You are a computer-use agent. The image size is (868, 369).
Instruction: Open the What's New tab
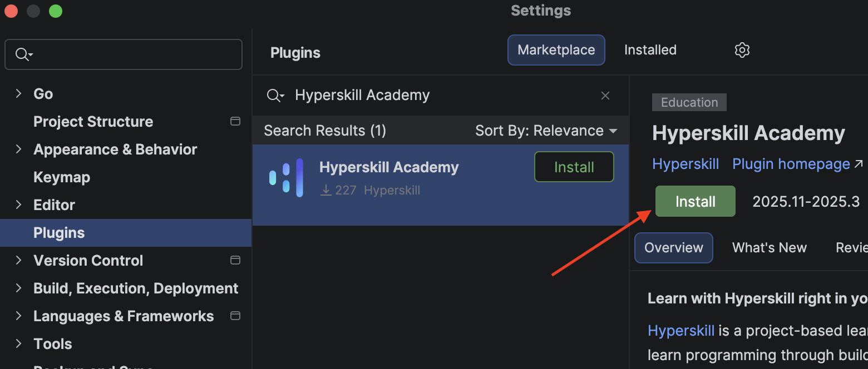770,247
